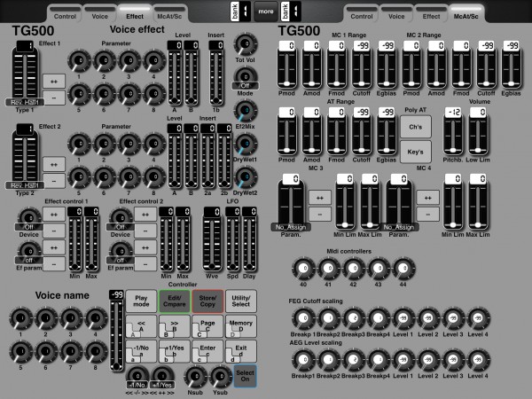Image resolution: width=532 pixels, height=399 pixels.
Task: Click the left bank 1 selector
Action: [240, 12]
